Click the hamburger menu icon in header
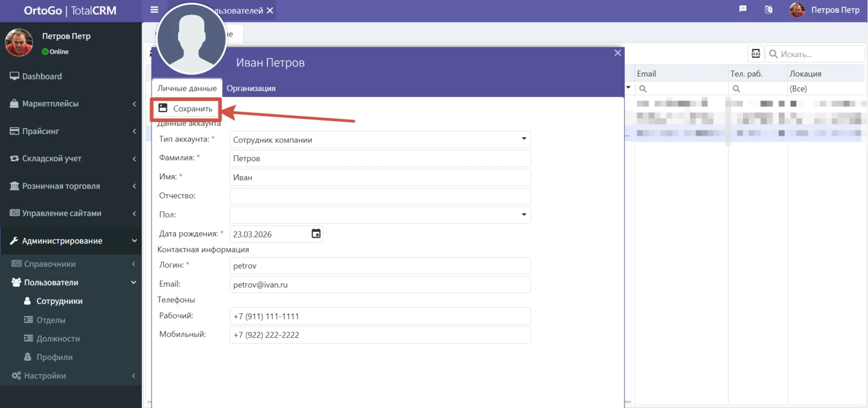The width and height of the screenshot is (868, 408). (x=154, y=10)
